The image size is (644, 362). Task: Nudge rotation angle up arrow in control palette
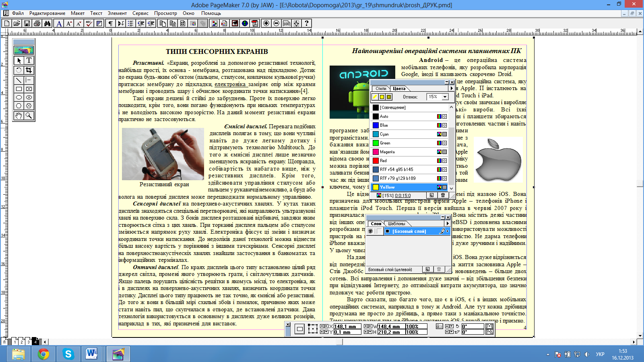447,327
